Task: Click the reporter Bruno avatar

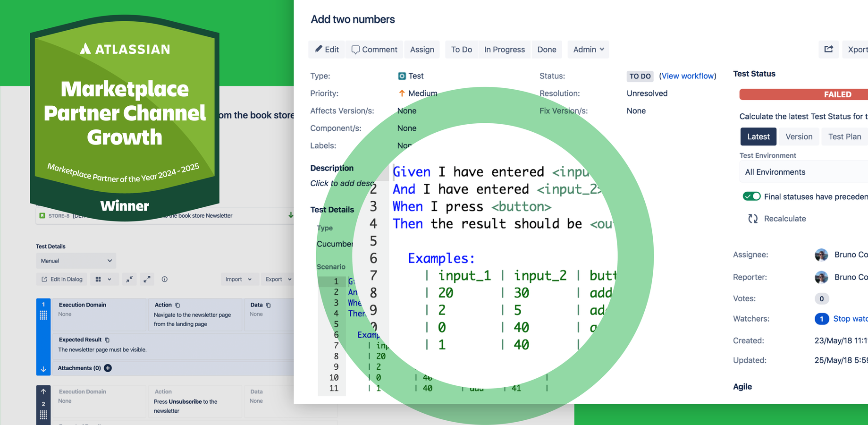Action: click(821, 277)
